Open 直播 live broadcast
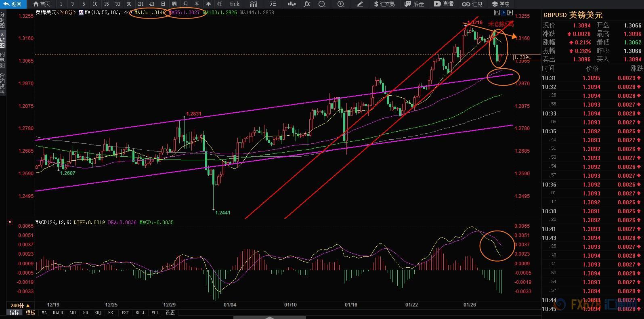The image size is (644, 319). pyautogui.click(x=444, y=4)
